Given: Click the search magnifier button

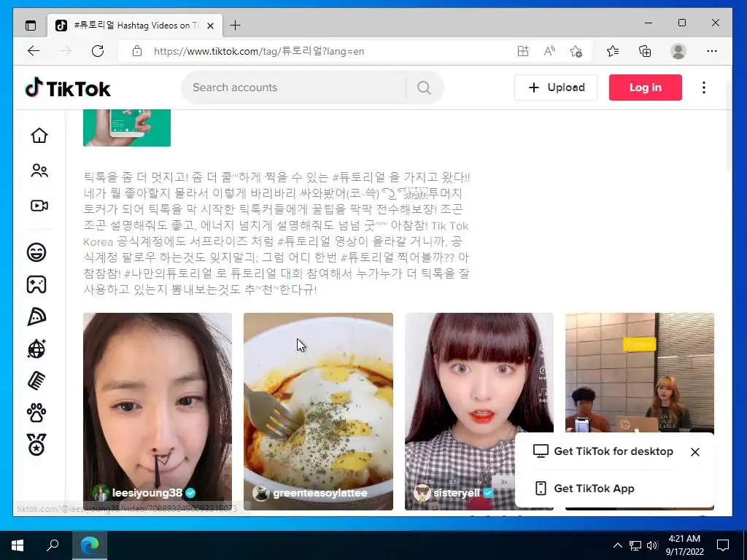Looking at the screenshot, I should (x=424, y=87).
